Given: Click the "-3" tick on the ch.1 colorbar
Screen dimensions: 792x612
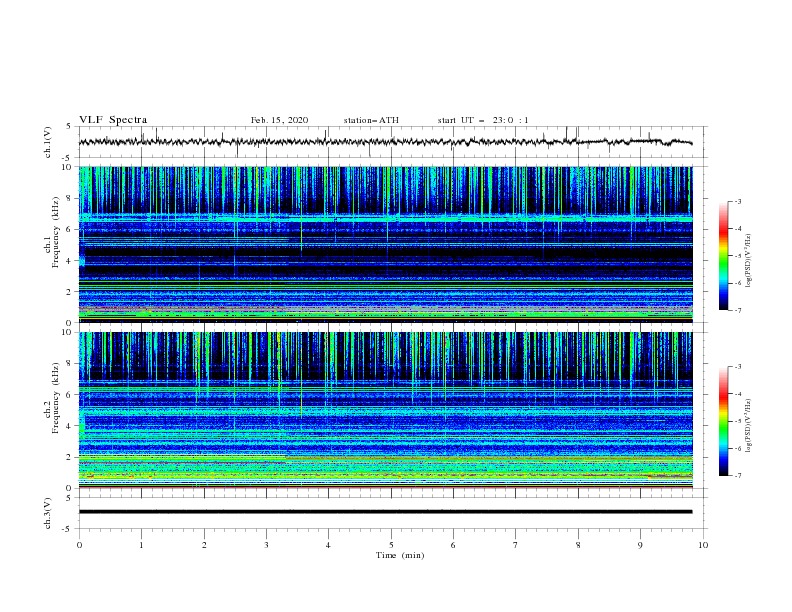Looking at the screenshot, I should coord(737,201).
